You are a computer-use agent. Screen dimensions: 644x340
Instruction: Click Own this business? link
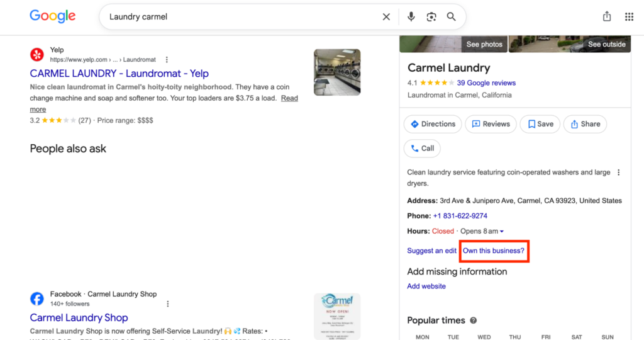point(494,251)
